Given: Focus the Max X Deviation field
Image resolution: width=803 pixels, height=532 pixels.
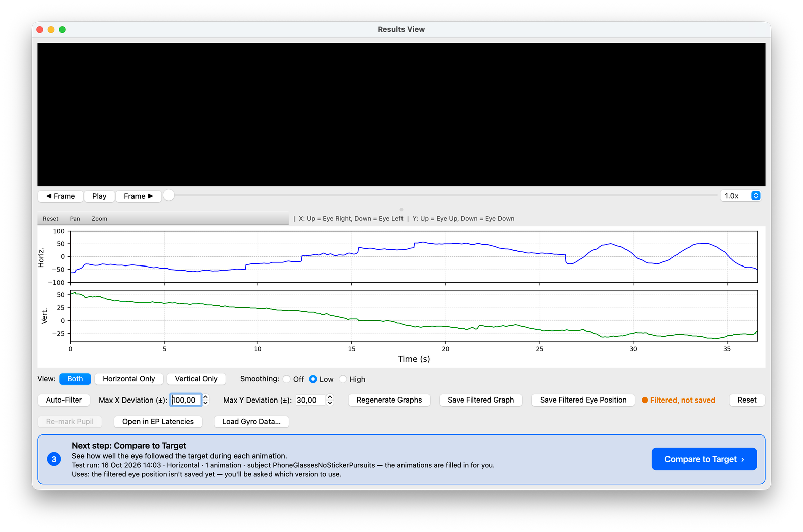Looking at the screenshot, I should [186, 400].
